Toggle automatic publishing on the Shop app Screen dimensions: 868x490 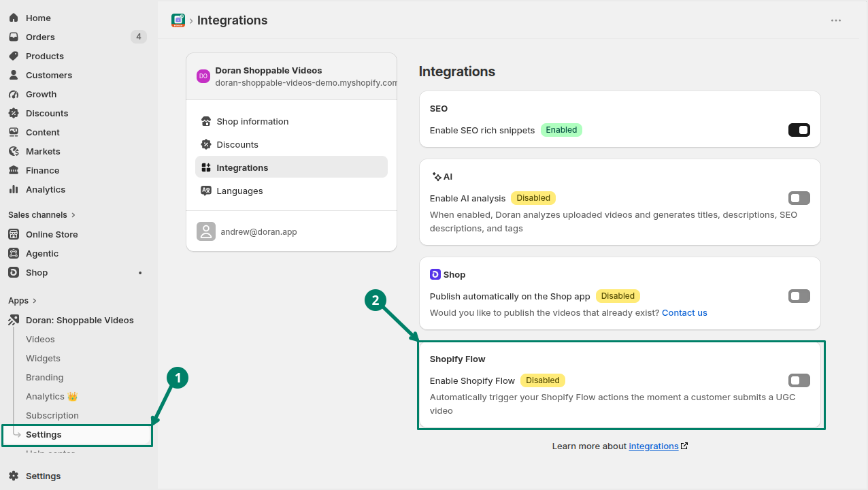(x=799, y=296)
